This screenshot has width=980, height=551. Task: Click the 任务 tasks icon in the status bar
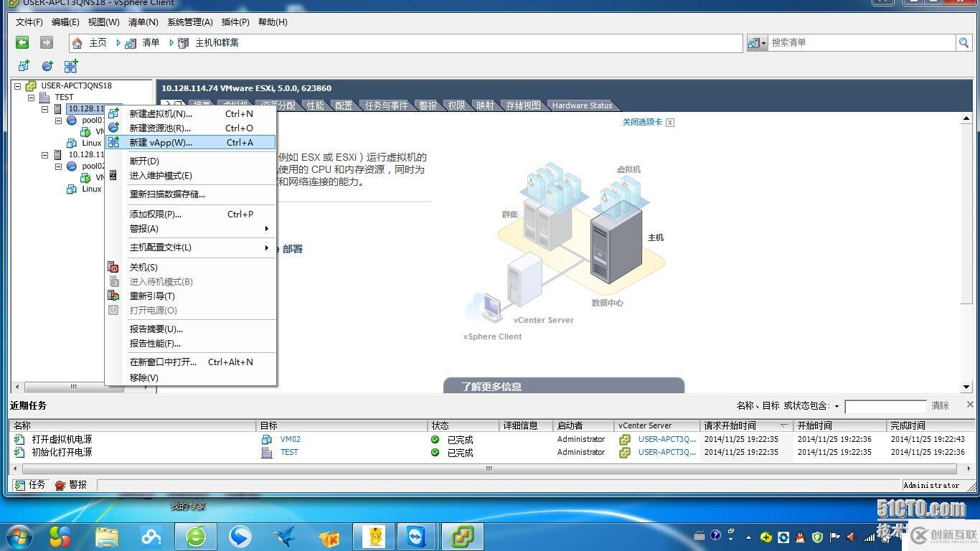tap(19, 486)
